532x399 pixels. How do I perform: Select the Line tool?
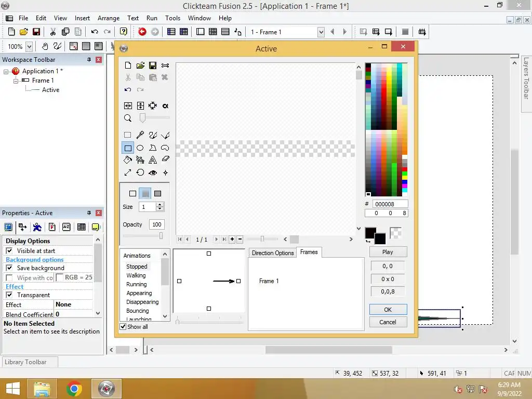[165, 136]
